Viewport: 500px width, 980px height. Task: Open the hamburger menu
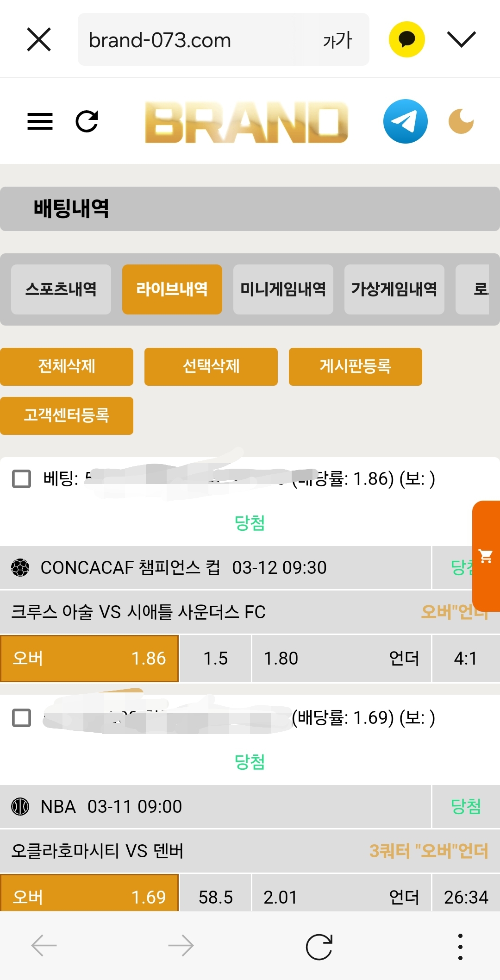click(x=40, y=122)
